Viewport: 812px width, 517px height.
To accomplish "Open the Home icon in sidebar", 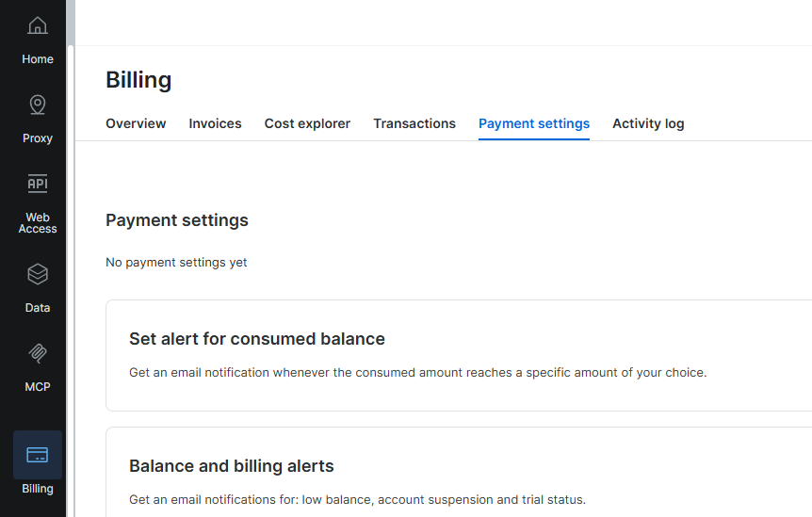I will point(38,25).
